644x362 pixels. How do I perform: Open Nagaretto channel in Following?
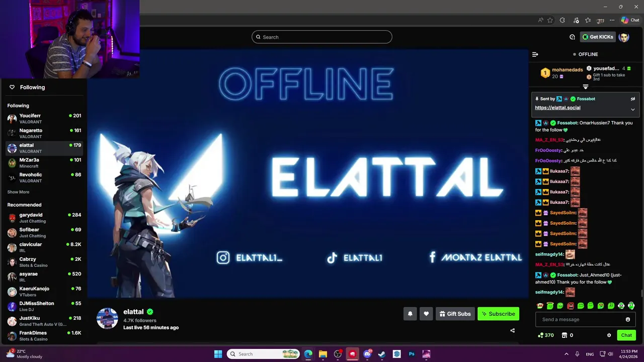(x=44, y=133)
